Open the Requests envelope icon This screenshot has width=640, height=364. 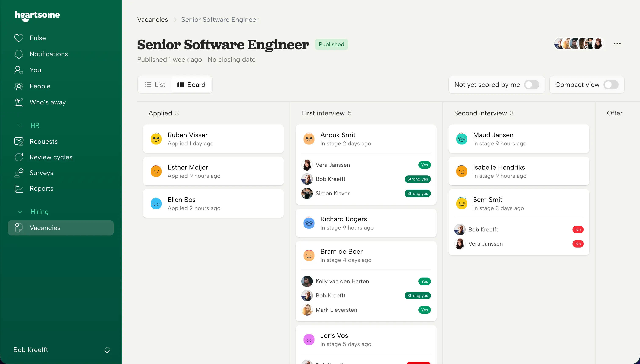tap(19, 141)
